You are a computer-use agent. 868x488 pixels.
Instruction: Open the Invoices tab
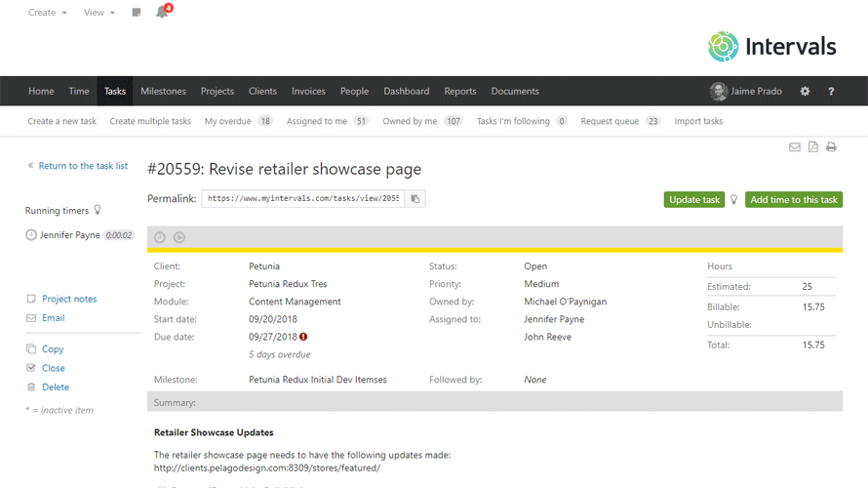(x=308, y=92)
